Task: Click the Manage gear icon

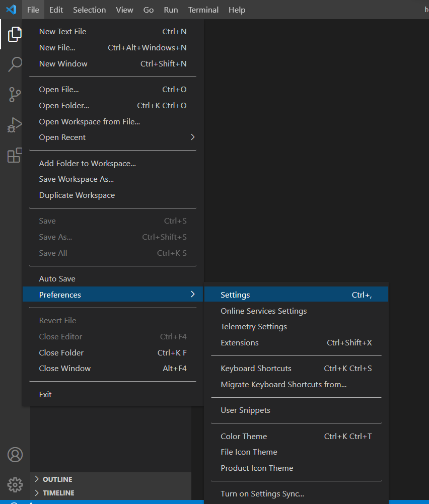Action: pos(15,485)
